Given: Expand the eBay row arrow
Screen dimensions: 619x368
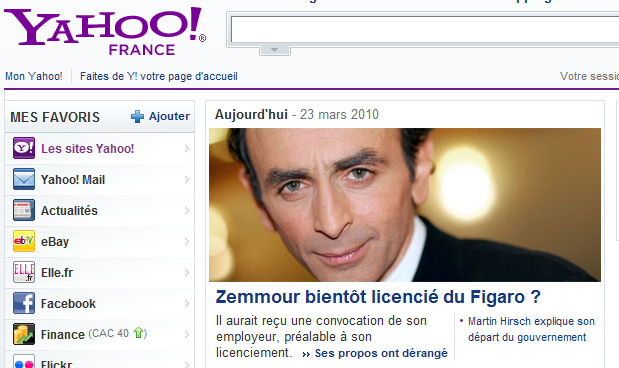Looking at the screenshot, I should (187, 242).
